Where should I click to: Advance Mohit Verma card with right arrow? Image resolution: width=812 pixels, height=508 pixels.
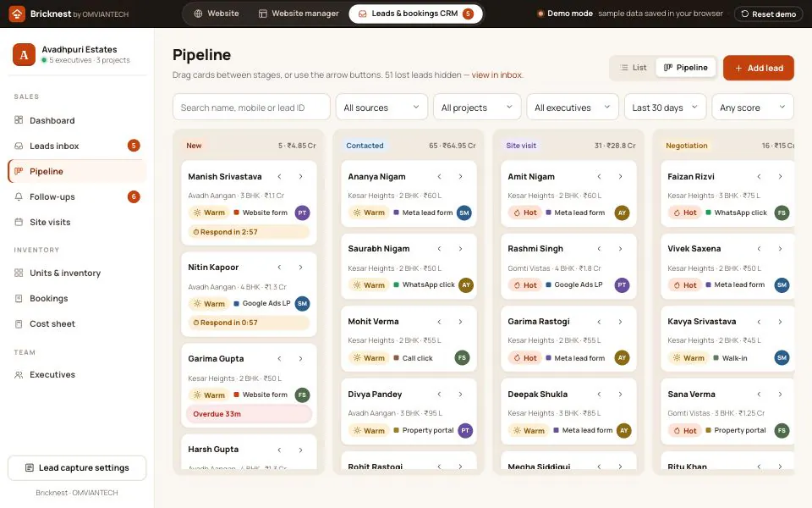[x=460, y=322]
